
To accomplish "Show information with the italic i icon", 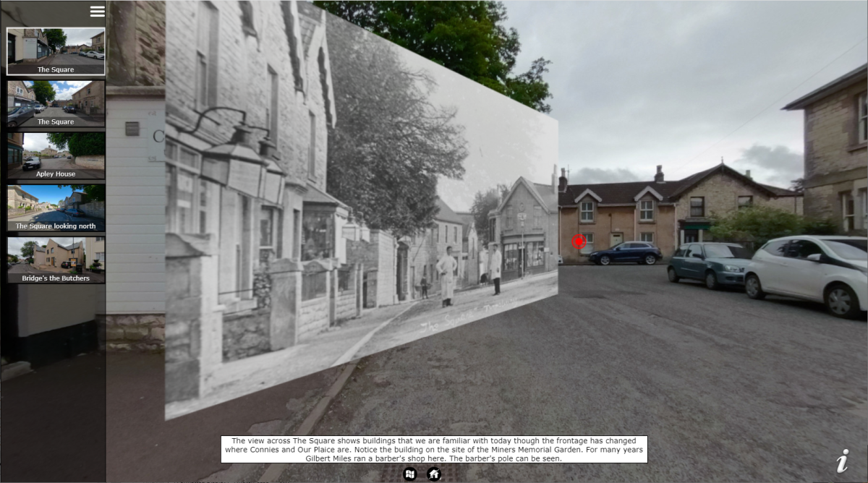I will [x=842, y=461].
